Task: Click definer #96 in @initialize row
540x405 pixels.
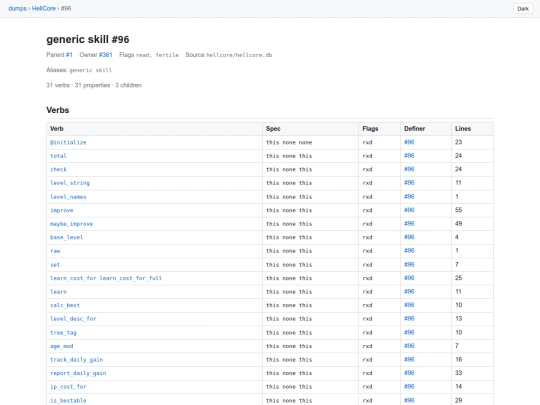Action: point(409,142)
